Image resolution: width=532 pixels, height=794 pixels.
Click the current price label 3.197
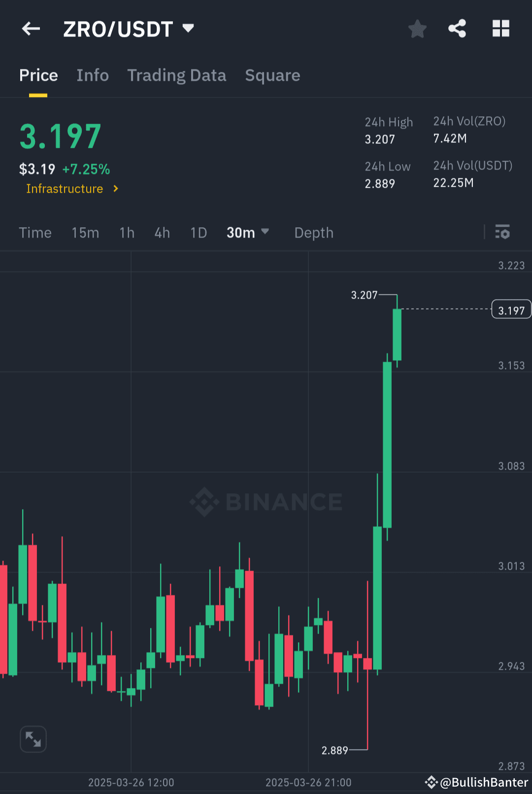coord(511,309)
